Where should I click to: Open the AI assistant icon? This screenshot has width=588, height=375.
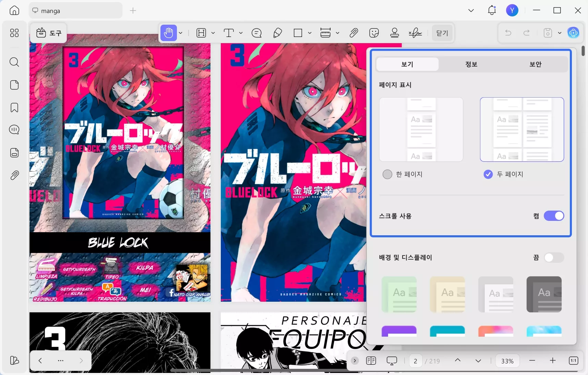click(573, 33)
